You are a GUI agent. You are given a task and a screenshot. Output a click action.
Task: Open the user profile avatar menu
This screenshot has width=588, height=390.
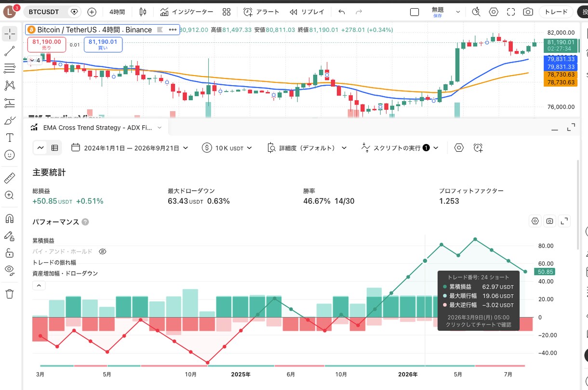tap(10, 12)
